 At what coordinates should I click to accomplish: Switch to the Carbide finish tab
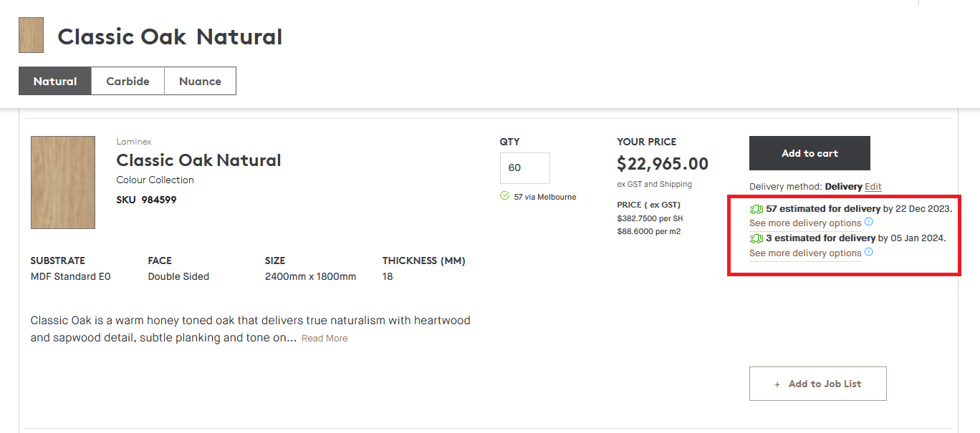pyautogui.click(x=128, y=81)
